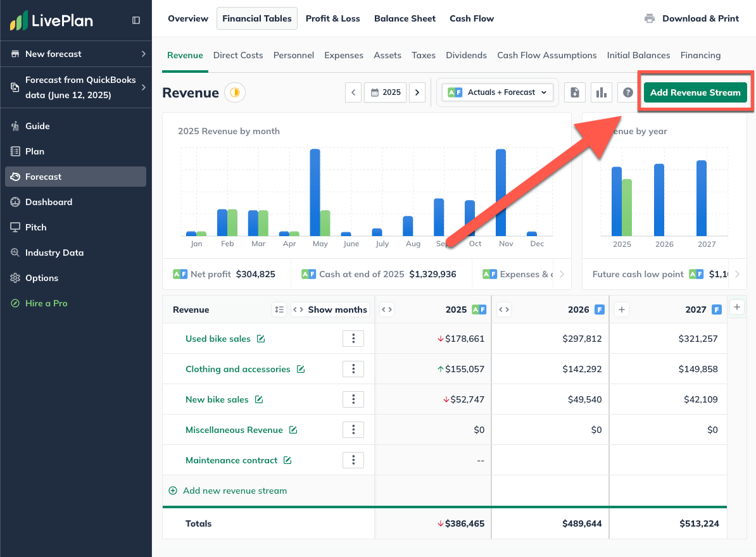Edit Used bike sales pencil icon
Viewport: 756px width, 557px height.
(261, 339)
